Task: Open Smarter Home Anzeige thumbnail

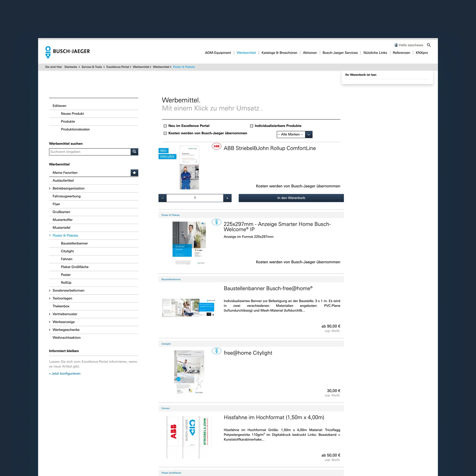Action: click(x=189, y=243)
